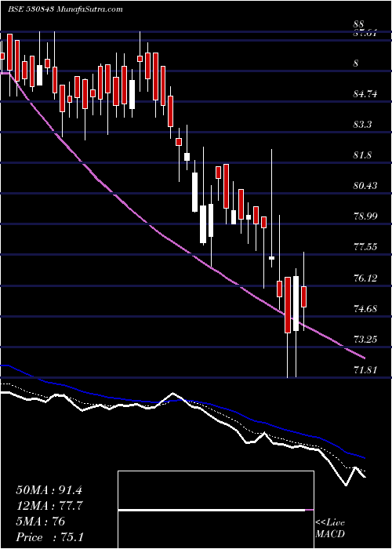Image resolution: width=392 pixels, height=549 pixels.
Task: Click the 5MA : 76 readout
Action: click(x=41, y=522)
